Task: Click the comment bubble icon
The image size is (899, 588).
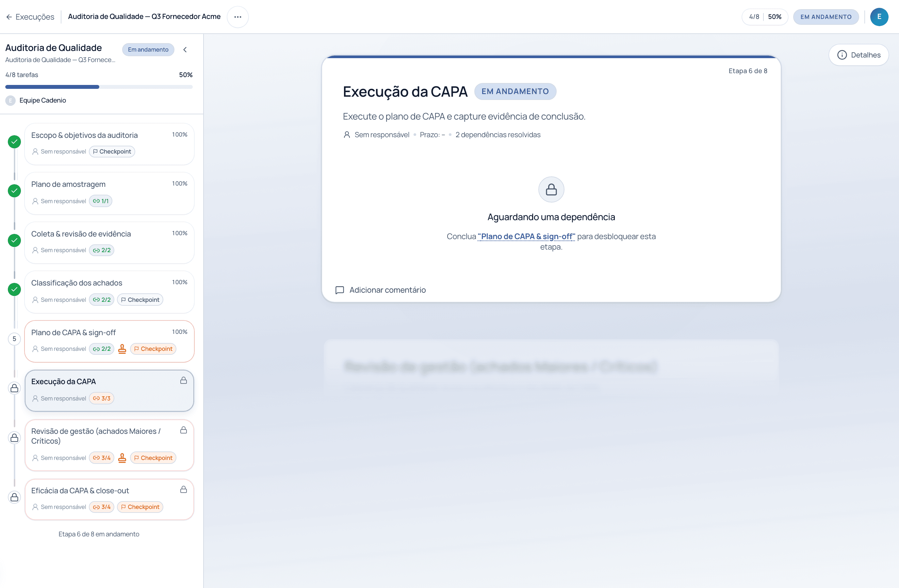Action: click(x=340, y=290)
